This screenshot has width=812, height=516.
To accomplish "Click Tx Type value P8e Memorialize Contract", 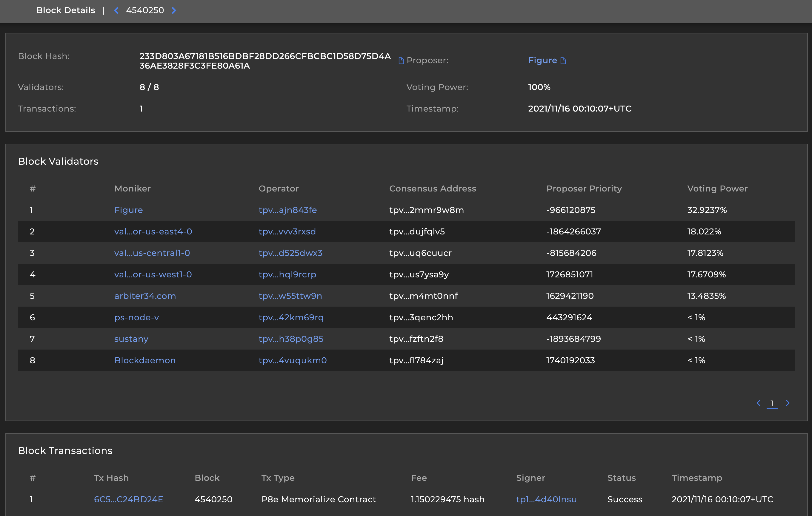I will pos(318,499).
